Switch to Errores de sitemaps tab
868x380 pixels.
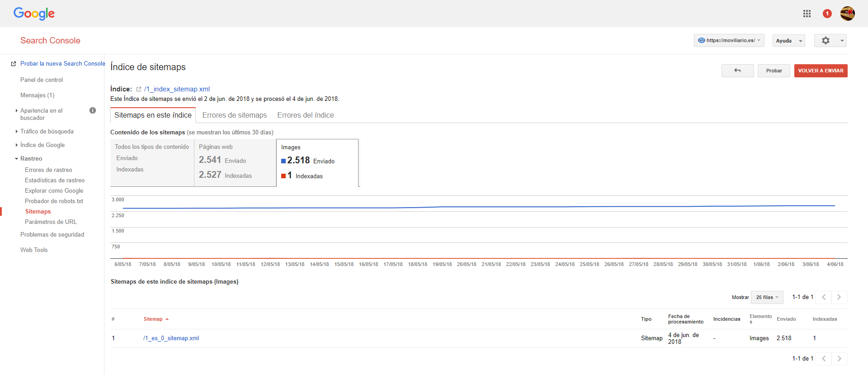tap(234, 115)
